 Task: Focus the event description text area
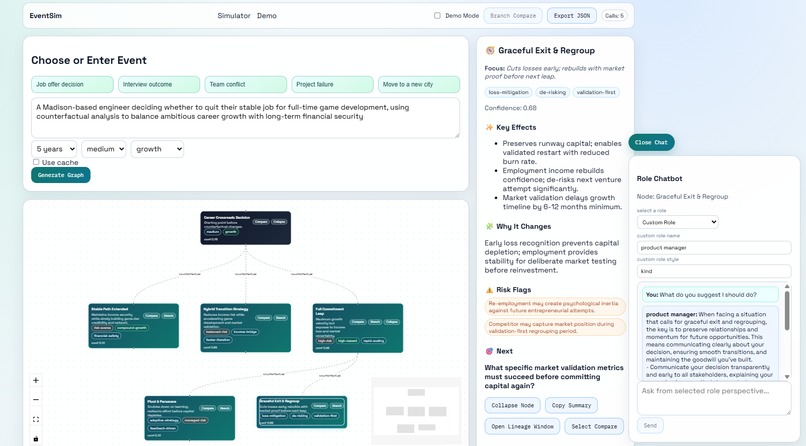(x=245, y=118)
